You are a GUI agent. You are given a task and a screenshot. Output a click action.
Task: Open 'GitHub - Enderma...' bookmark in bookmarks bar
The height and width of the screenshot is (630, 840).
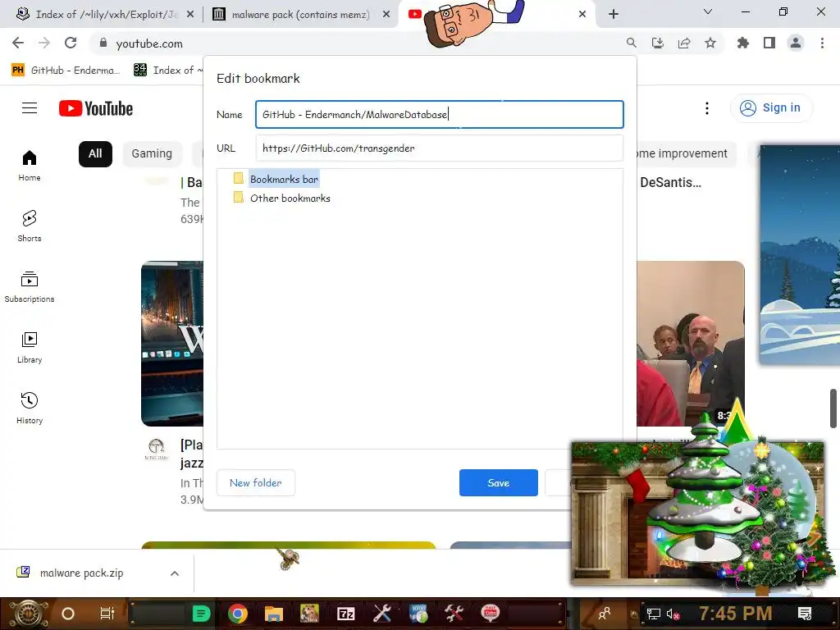coord(66,71)
